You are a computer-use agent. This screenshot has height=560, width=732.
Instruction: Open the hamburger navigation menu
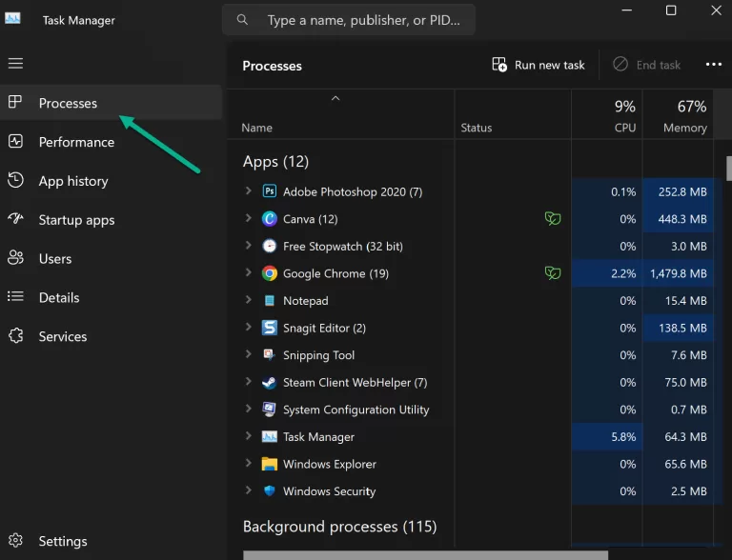click(15, 63)
